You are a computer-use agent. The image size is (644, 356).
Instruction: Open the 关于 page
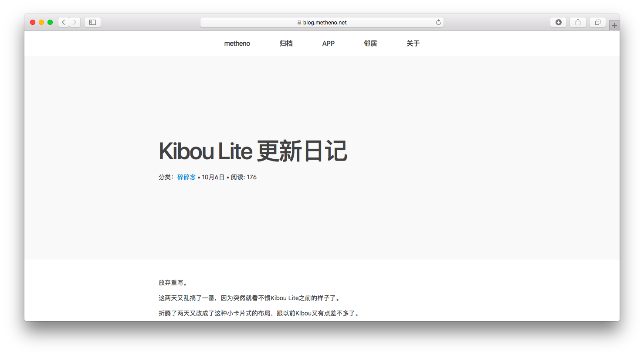[413, 43]
